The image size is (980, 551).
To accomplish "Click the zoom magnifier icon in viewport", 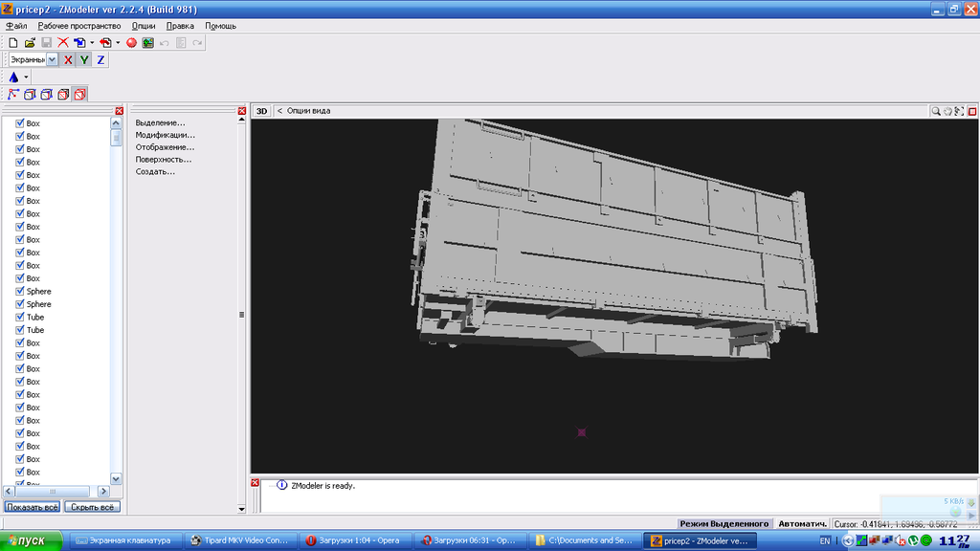I will pyautogui.click(x=936, y=111).
